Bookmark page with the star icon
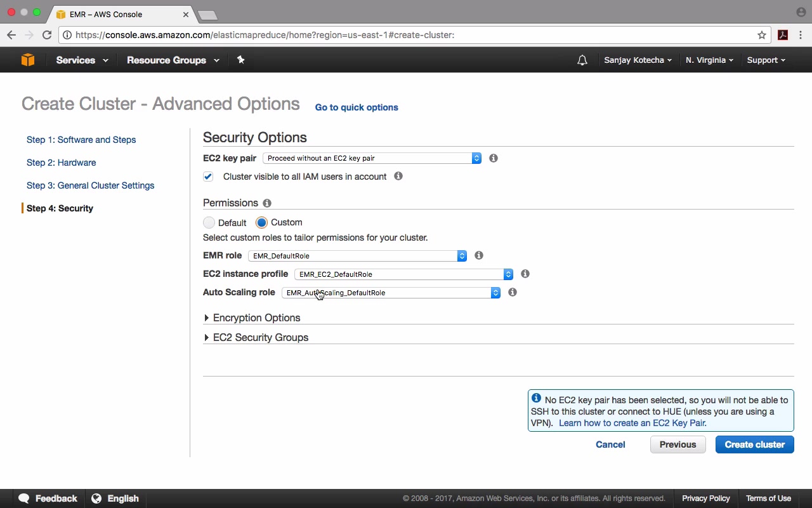This screenshot has width=812, height=508. tap(762, 35)
